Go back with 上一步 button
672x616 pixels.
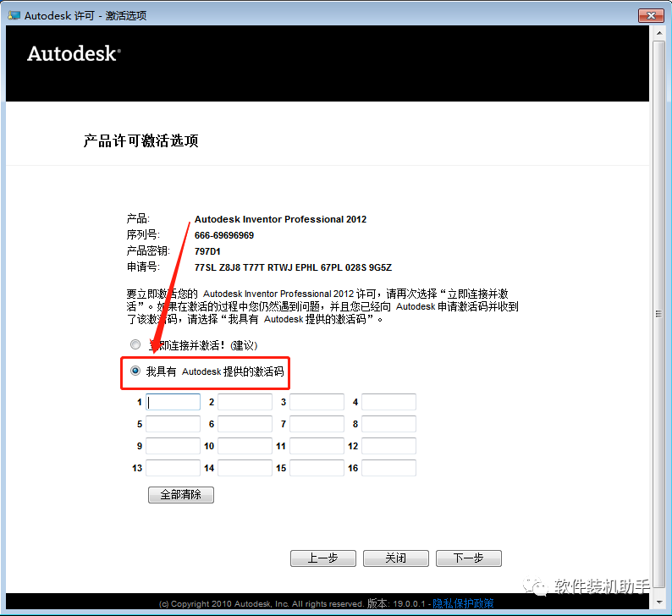[323, 558]
